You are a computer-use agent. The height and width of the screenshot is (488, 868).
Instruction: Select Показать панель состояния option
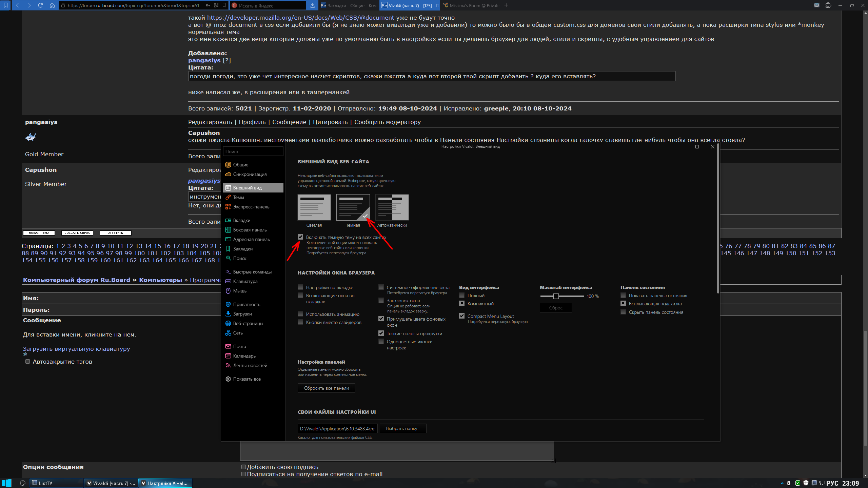(x=623, y=295)
